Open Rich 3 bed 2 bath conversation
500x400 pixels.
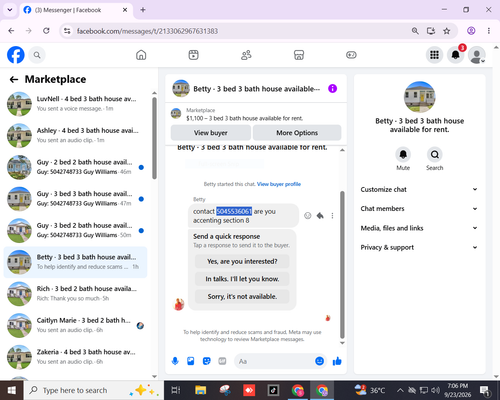(x=75, y=294)
